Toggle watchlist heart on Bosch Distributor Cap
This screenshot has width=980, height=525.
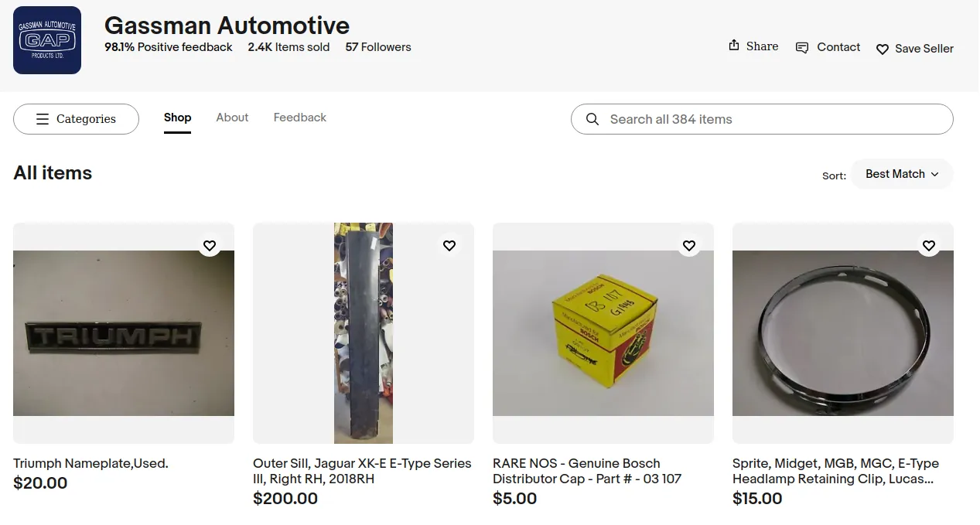[x=689, y=246]
